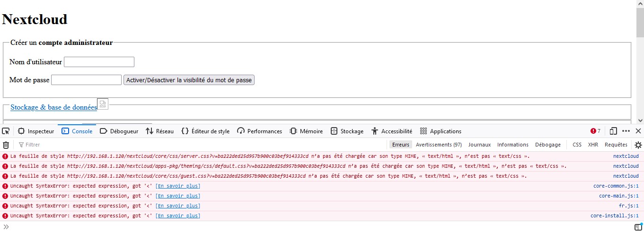Screen dimensions: 644x241
Task: Focus the Nom d'utilisateur field
Action: pyautogui.click(x=99, y=62)
